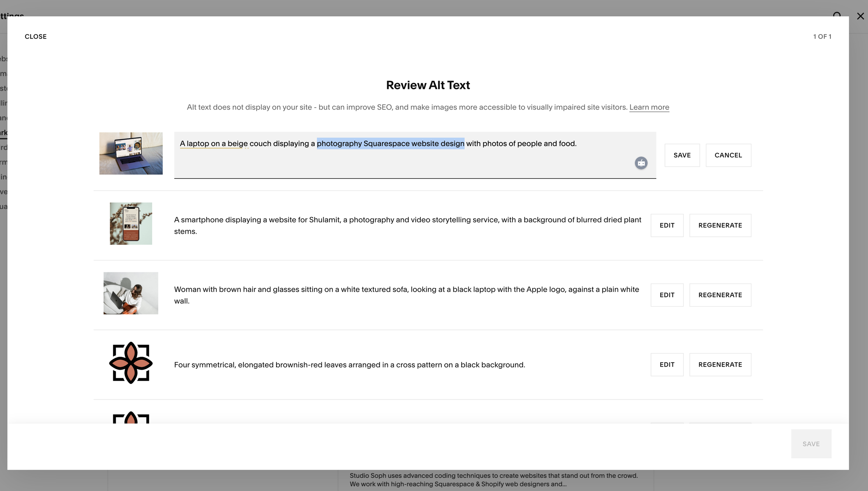Click the X icon in top-right corner

tap(860, 16)
